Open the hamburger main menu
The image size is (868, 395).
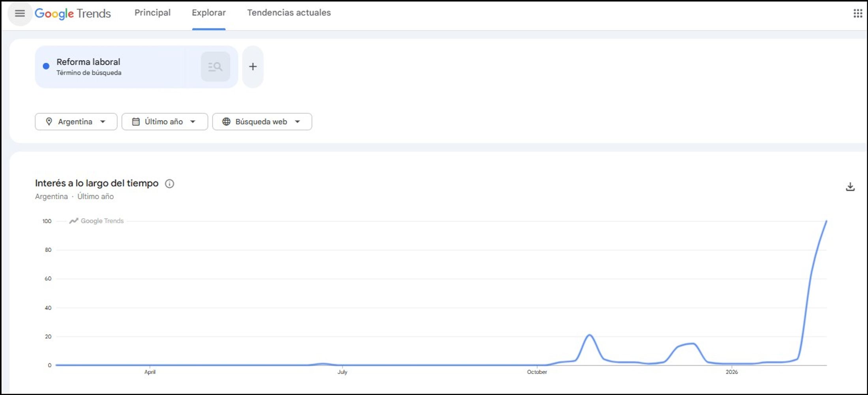[20, 13]
